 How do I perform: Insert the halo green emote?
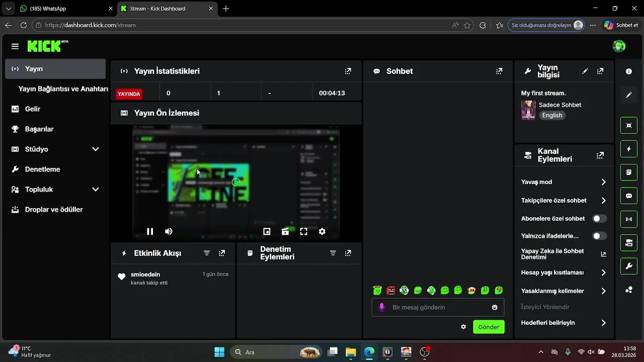point(377,290)
